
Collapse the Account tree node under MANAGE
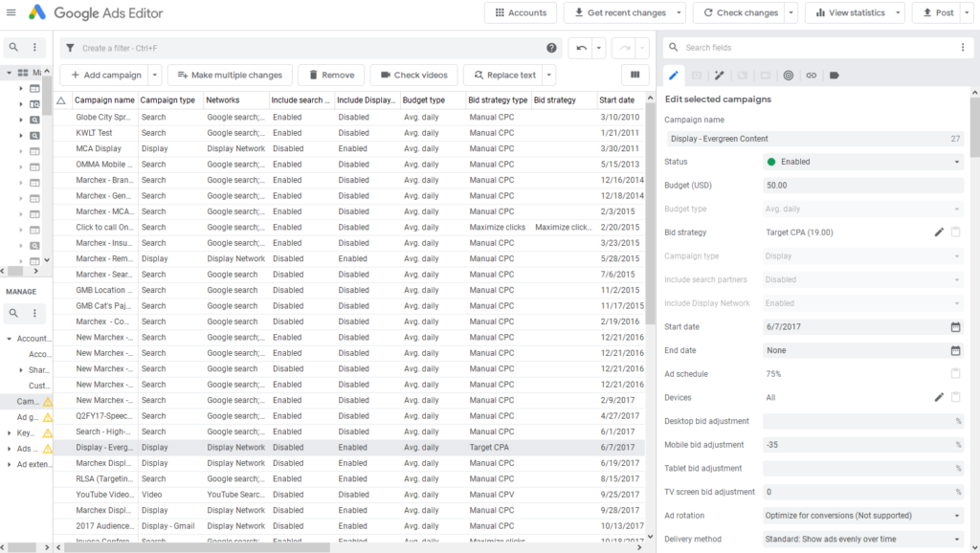[9, 339]
